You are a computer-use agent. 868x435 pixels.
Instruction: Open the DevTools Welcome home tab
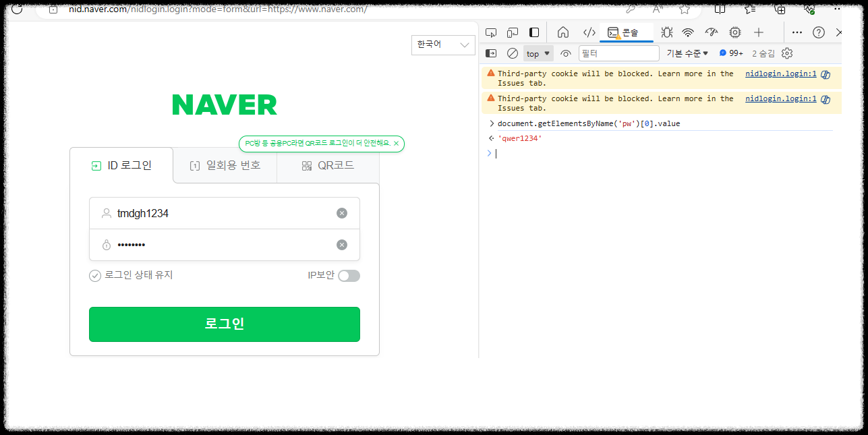[x=563, y=32]
